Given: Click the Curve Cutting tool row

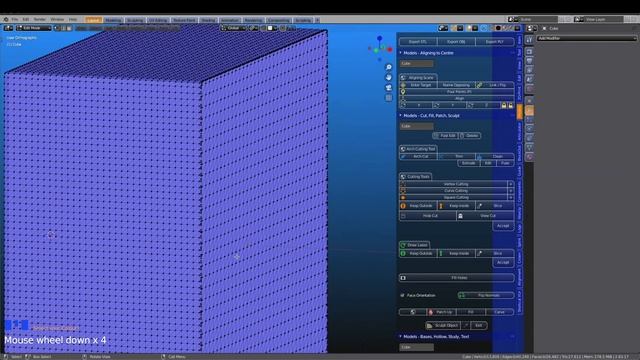Looking at the screenshot, I should (x=453, y=191).
